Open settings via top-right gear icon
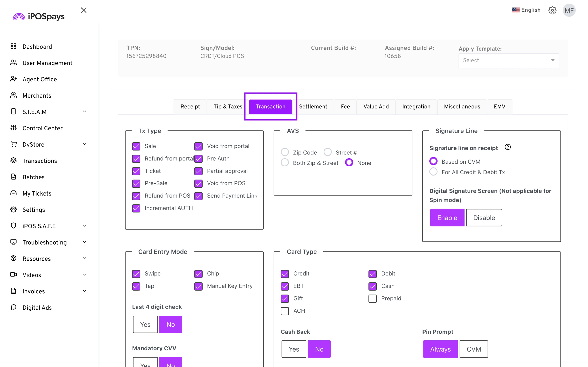 pos(552,10)
